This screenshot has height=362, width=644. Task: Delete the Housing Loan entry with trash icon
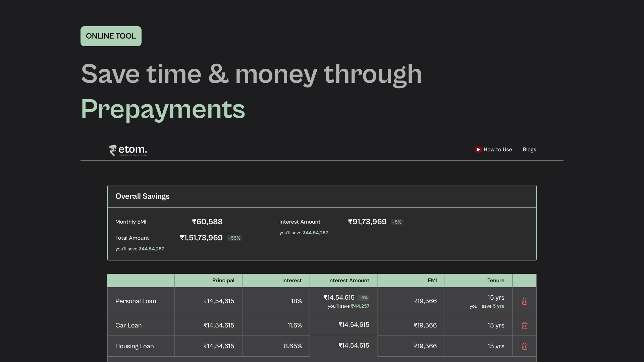524,346
